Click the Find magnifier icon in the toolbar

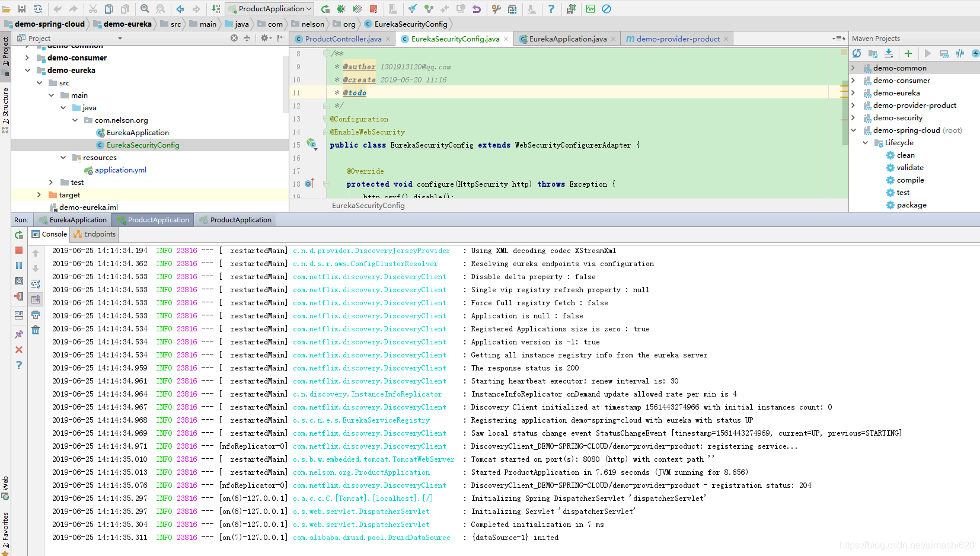pyautogui.click(x=145, y=9)
